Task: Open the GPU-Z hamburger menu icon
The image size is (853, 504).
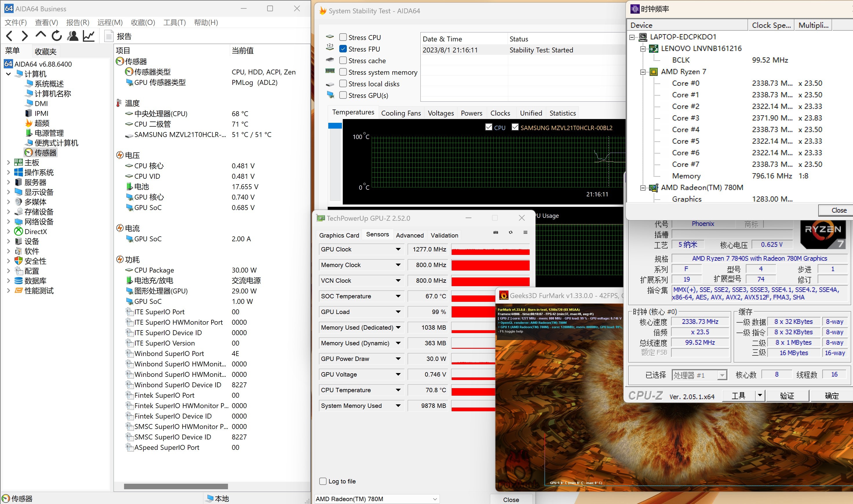Action: (x=525, y=232)
